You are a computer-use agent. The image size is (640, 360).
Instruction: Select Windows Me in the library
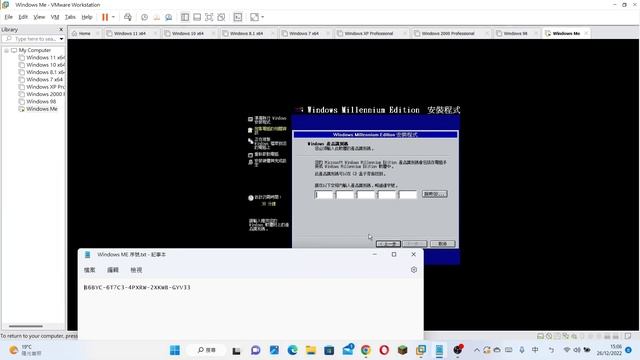tap(38, 109)
